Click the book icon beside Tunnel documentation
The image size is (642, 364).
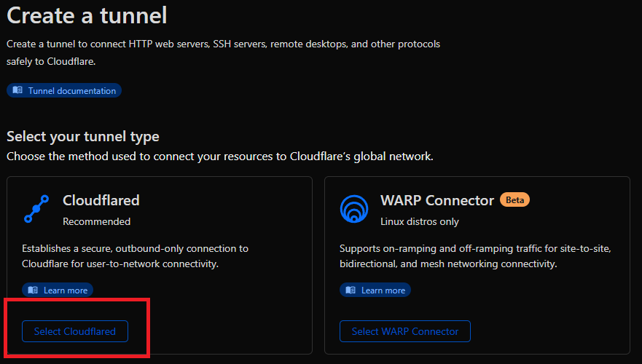17,91
